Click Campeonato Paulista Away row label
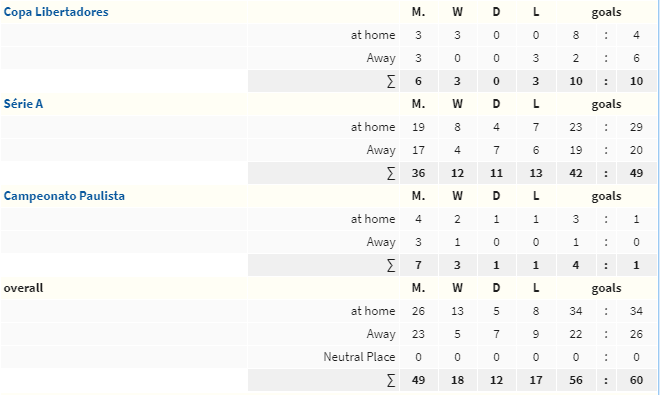 tap(381, 242)
